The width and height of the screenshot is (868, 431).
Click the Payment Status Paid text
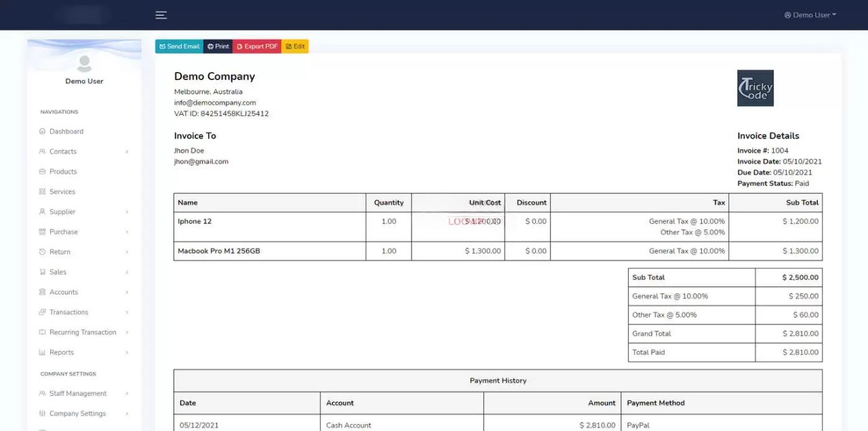(x=773, y=183)
